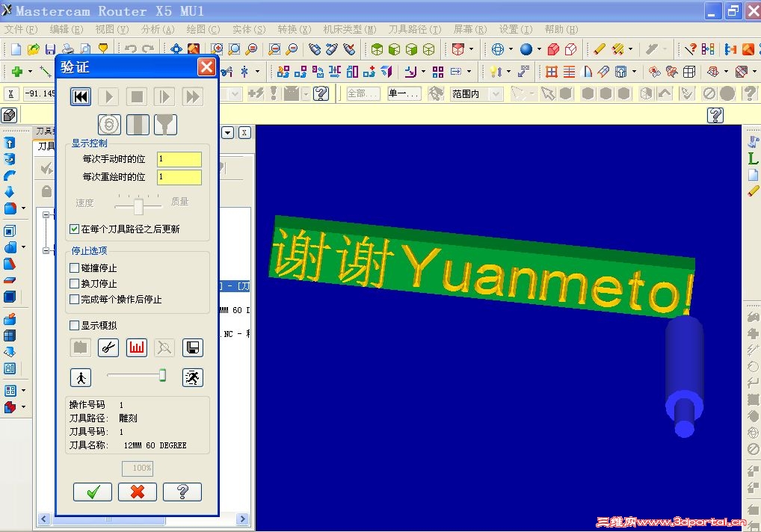Click the 每次手动时的位 yellow input field
761x532 pixels.
point(179,159)
